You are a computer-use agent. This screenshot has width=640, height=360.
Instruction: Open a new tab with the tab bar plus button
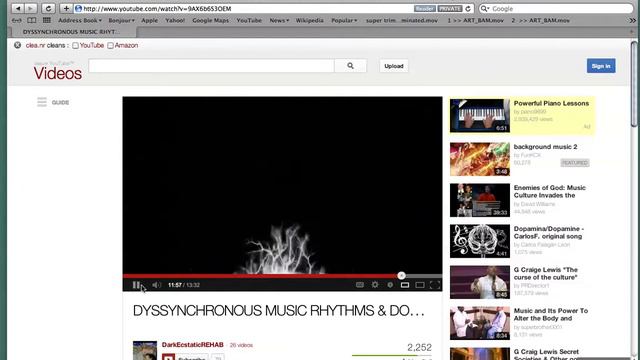click(632, 31)
